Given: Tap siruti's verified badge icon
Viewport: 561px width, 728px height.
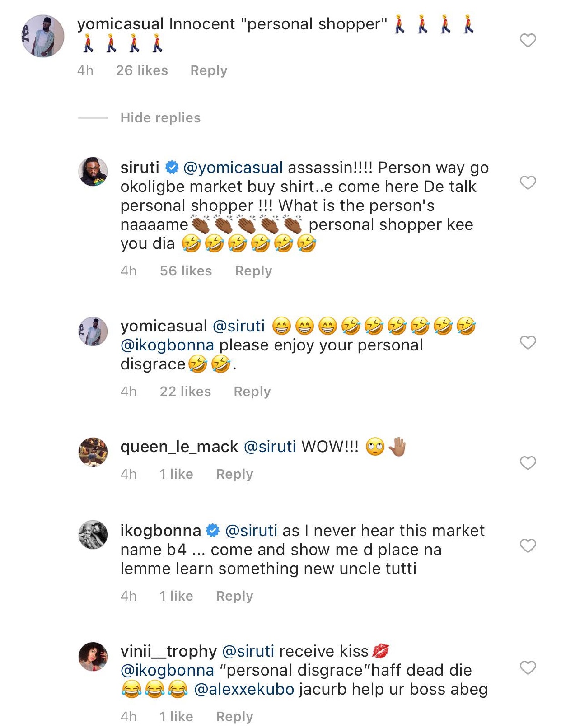Looking at the screenshot, I should coord(172,168).
